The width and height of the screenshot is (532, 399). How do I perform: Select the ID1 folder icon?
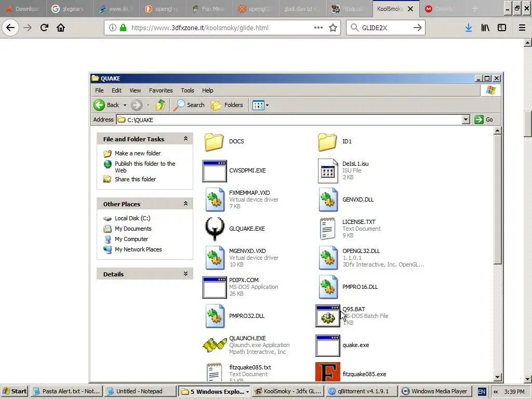click(x=327, y=141)
